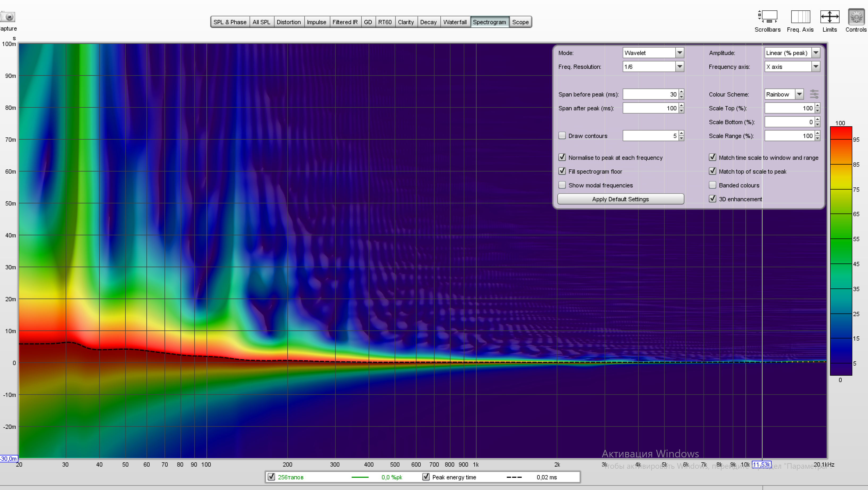The width and height of the screenshot is (868, 490).
Task: Toggle Peak energy time trace checkbox
Action: click(426, 477)
